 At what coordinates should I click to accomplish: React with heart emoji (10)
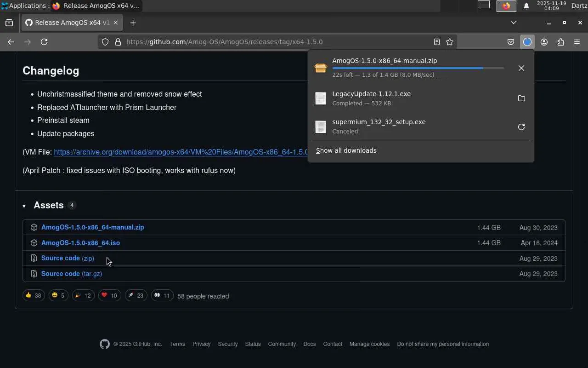tap(110, 295)
